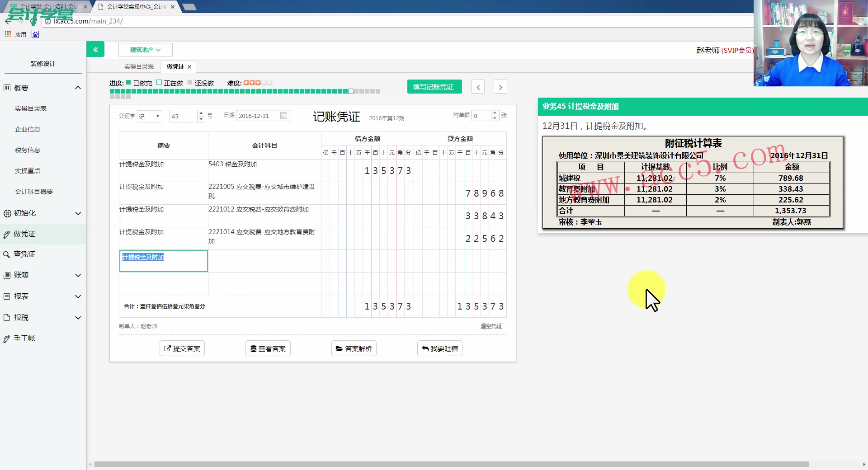
Task: Toggle the 正在做 progress filter square
Action: (159, 83)
